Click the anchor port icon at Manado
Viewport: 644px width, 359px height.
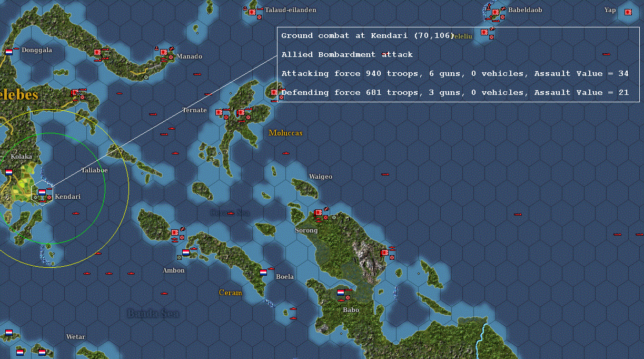156,48
